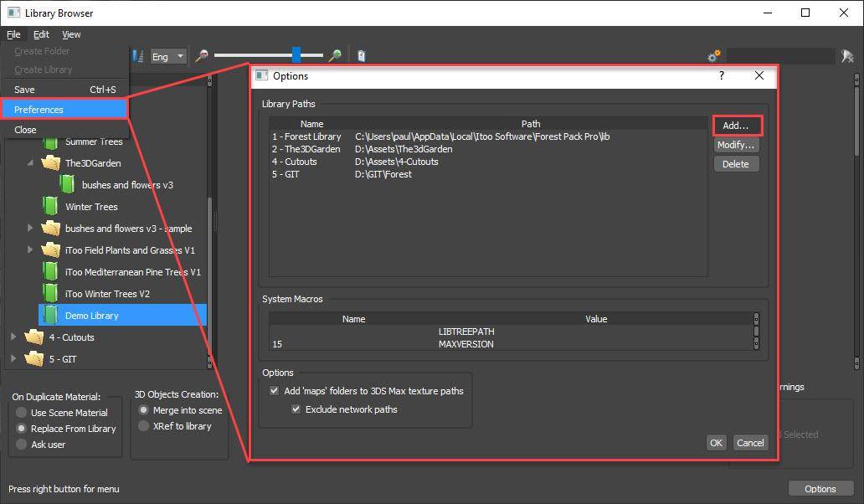Enable Add 'maps' folders to texture paths

(274, 390)
